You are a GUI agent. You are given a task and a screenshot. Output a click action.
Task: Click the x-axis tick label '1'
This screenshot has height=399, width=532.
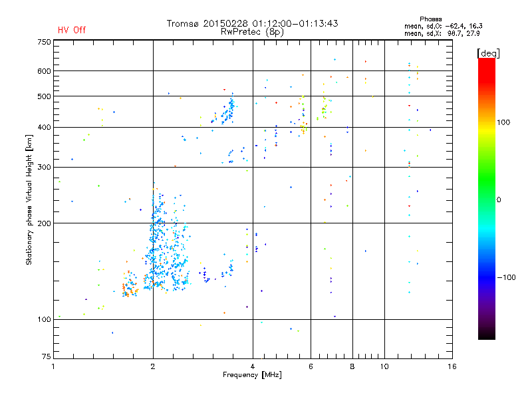tap(53, 366)
